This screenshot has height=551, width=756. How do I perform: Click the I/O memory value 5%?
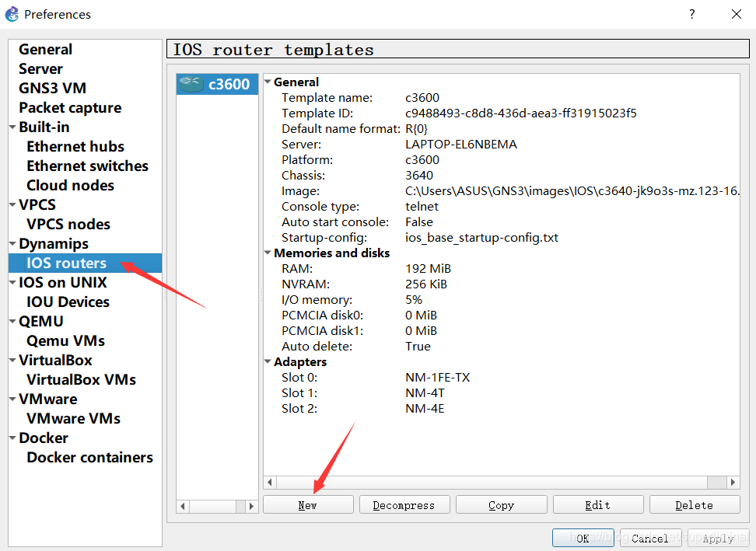coord(414,299)
